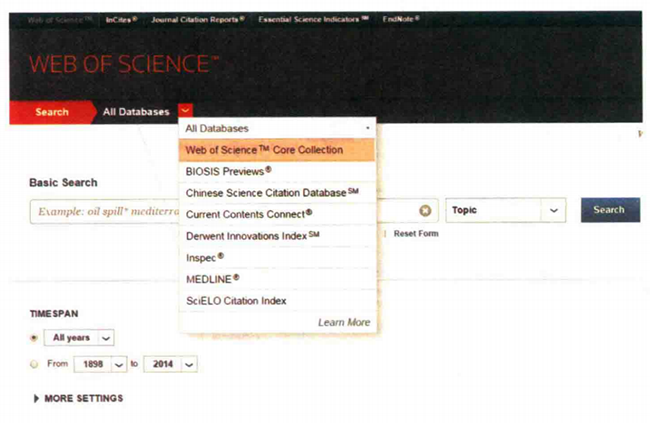This screenshot has height=423, width=650.
Task: Open the 1898 start year dropdown
Action: pyautogui.click(x=100, y=364)
